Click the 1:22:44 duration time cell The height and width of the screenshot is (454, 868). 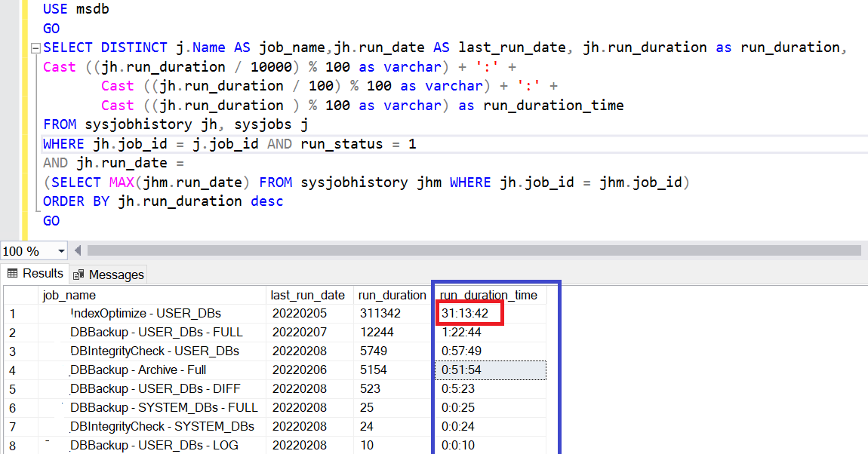(491, 333)
